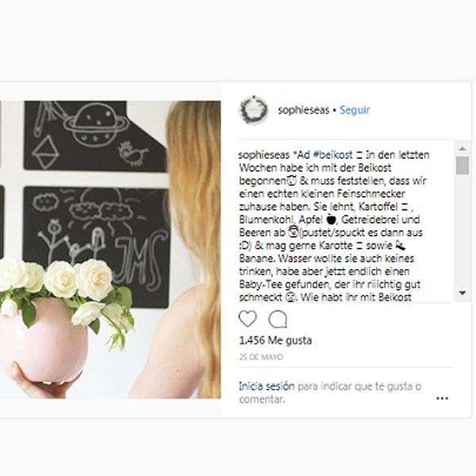Click the heart like icon
476x476 pixels.
tap(248, 319)
